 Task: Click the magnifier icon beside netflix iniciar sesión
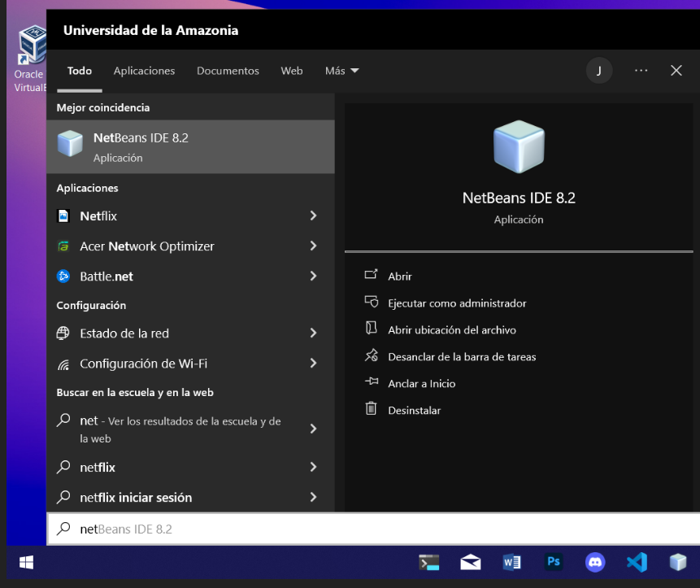click(x=63, y=496)
